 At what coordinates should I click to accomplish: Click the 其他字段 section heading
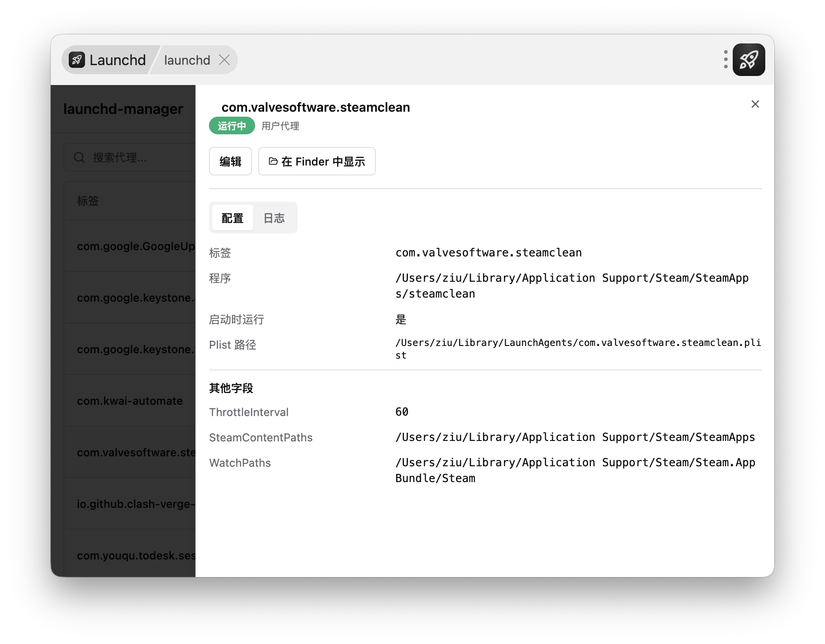[x=231, y=388]
